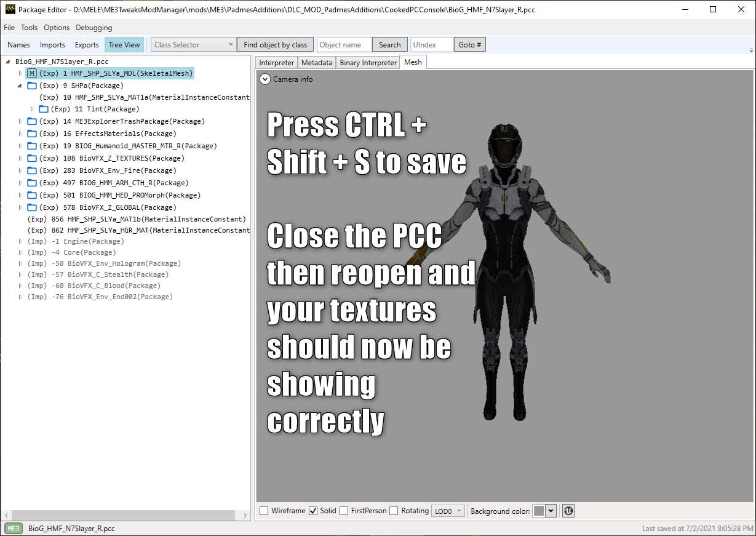This screenshot has width=756, height=536.
Task: Select HMF_SHP_SLYa_MAT1a material export
Action: click(144, 97)
